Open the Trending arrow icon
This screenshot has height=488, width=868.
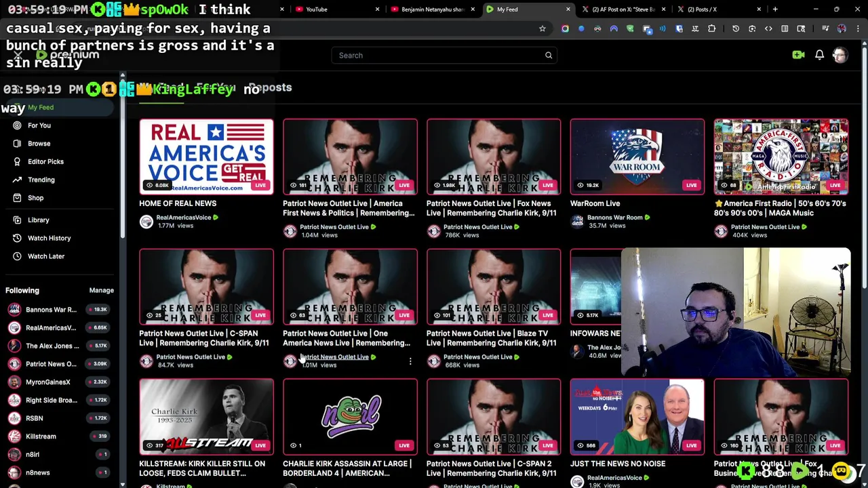point(17,180)
